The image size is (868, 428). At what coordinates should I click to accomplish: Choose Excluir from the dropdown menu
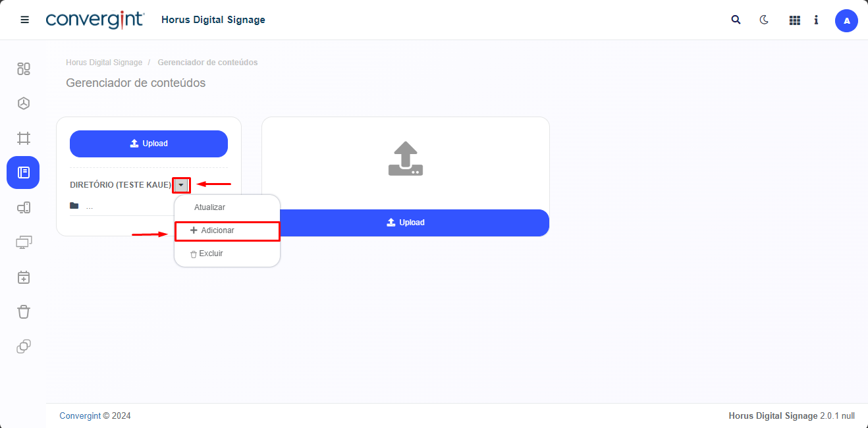pyautogui.click(x=211, y=254)
